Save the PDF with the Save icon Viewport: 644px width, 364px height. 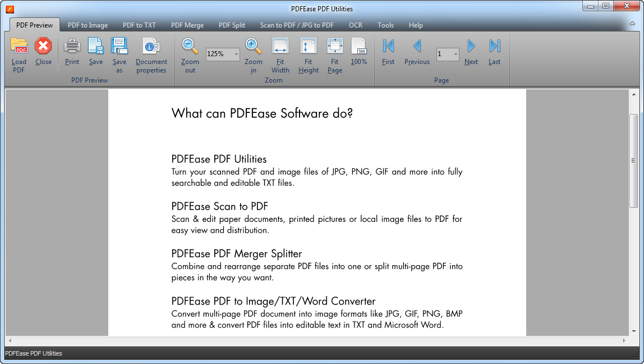(x=96, y=46)
